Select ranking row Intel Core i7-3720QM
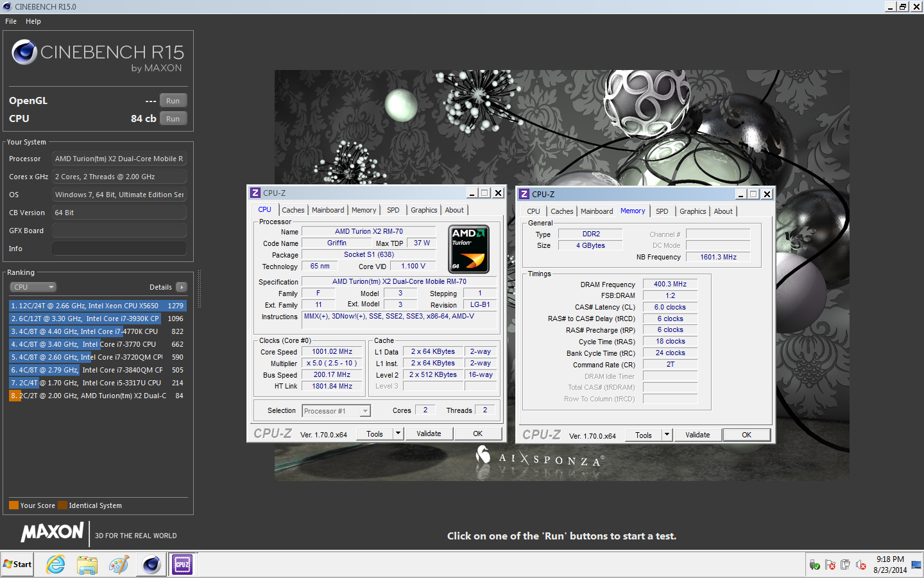This screenshot has width=924, height=578. (x=98, y=357)
